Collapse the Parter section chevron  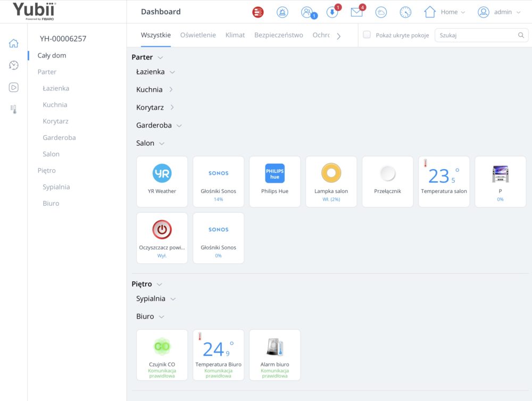pos(161,57)
